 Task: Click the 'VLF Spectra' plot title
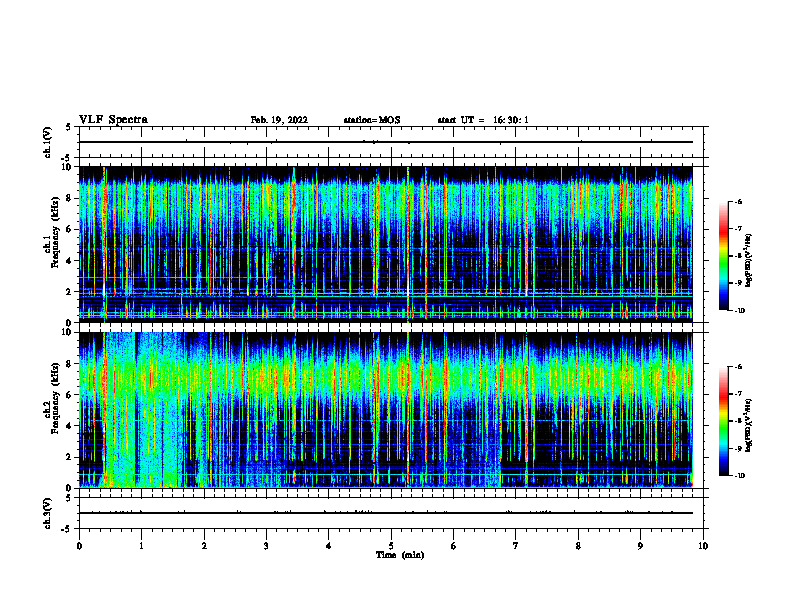pos(113,120)
